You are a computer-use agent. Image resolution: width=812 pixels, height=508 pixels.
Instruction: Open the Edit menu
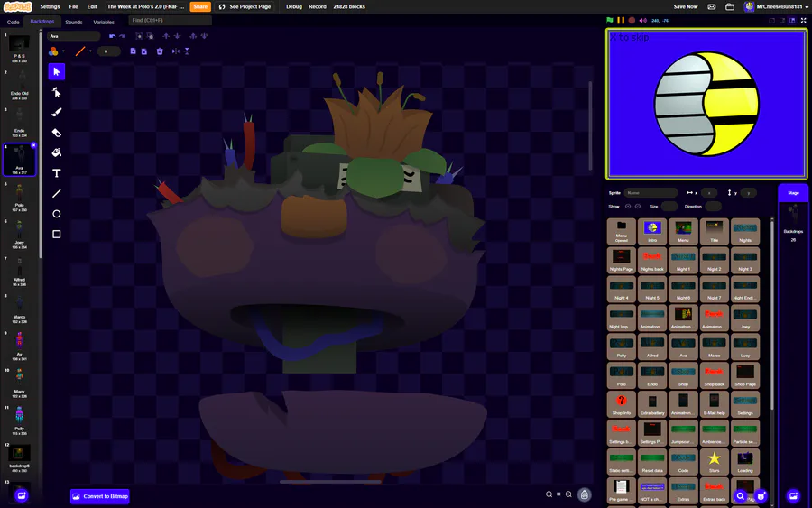(x=92, y=6)
